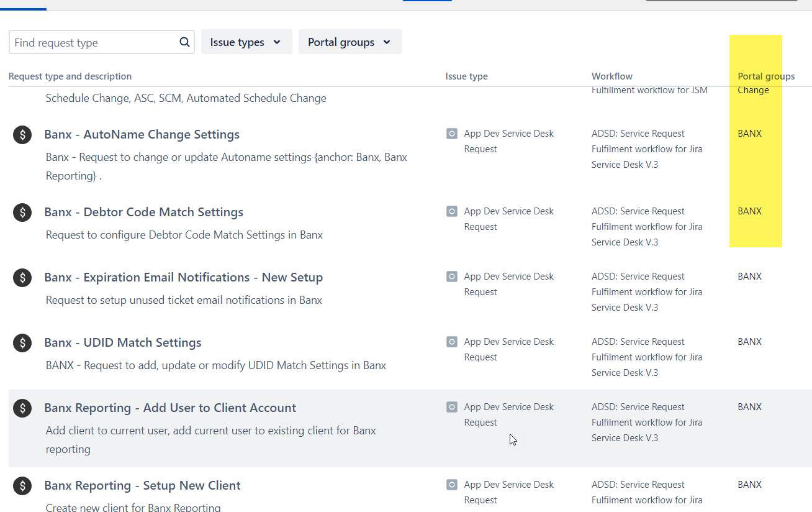Viewport: 812px width, 512px height.
Task: Open Banx - Debtor Code Match Settings
Action: coord(143,212)
